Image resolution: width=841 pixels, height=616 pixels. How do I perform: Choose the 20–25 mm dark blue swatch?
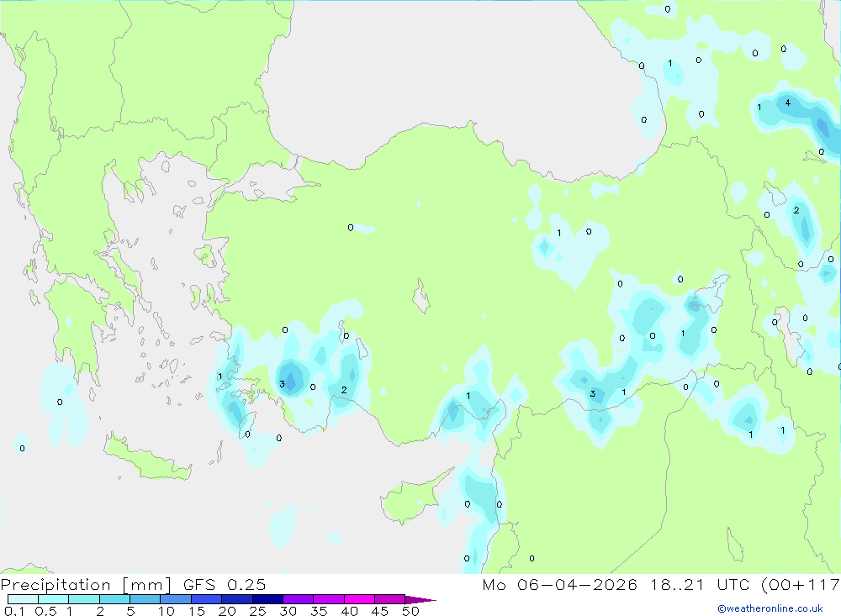tap(237, 599)
